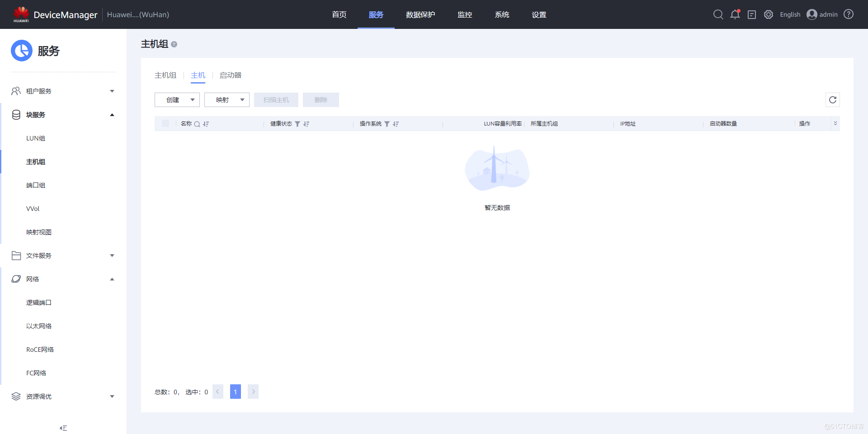Open the alarm notifications bell
Viewport: 868px width, 434px height.
point(735,14)
